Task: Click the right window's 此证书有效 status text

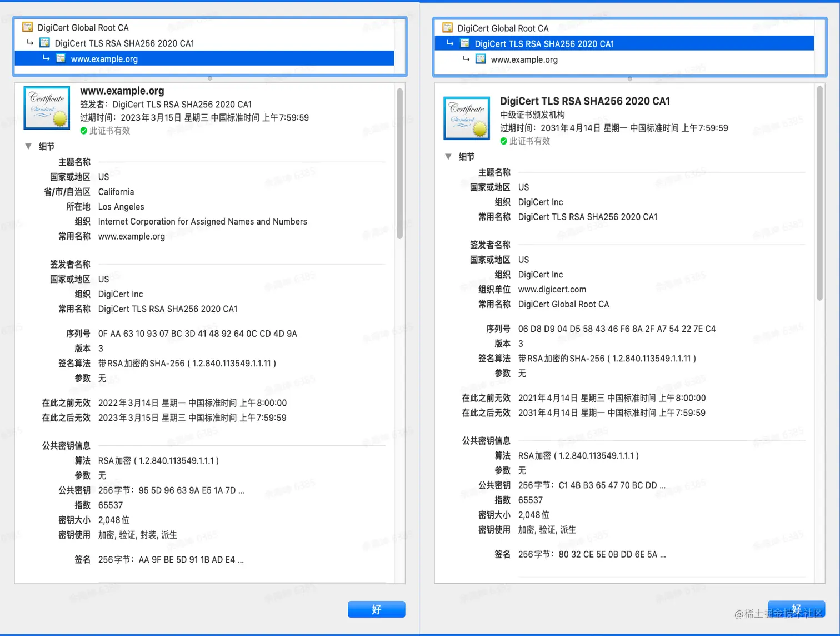Action: [530, 141]
